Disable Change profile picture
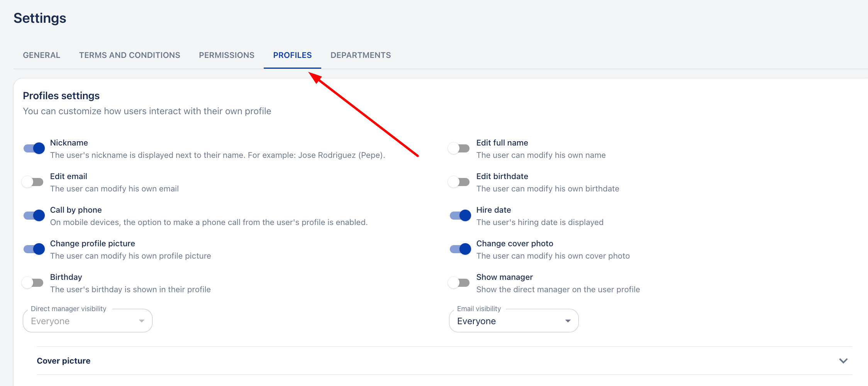Viewport: 868px width, 386px height. 34,249
